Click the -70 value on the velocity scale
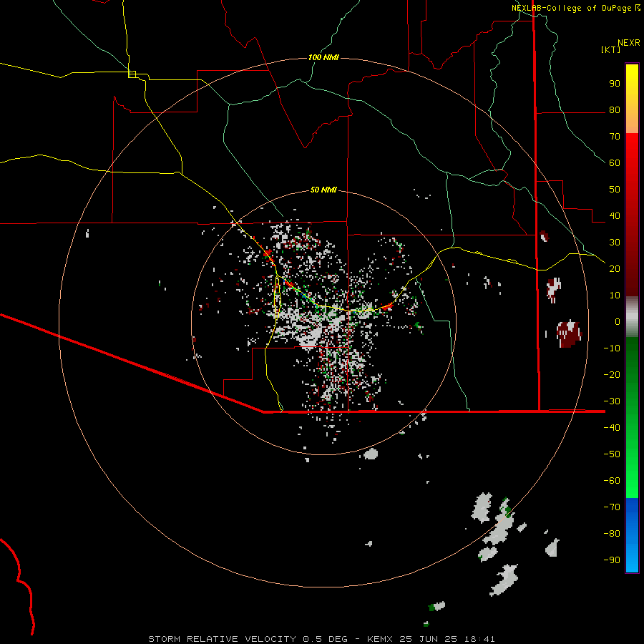 612,507
